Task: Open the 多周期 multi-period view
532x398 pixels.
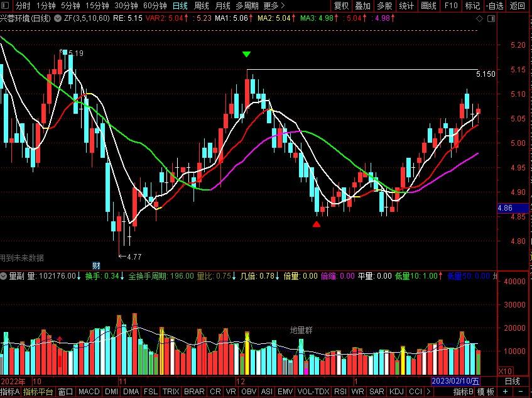Action: (x=247, y=6)
